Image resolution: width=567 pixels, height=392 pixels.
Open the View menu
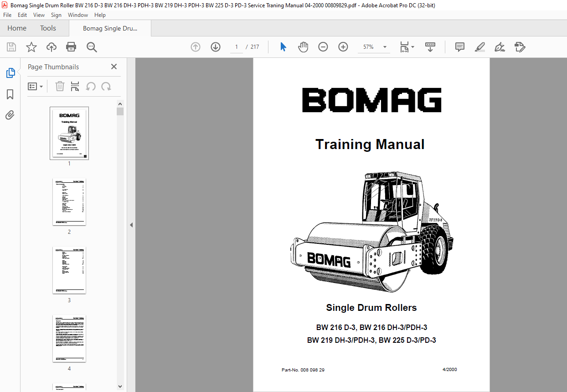pyautogui.click(x=39, y=15)
